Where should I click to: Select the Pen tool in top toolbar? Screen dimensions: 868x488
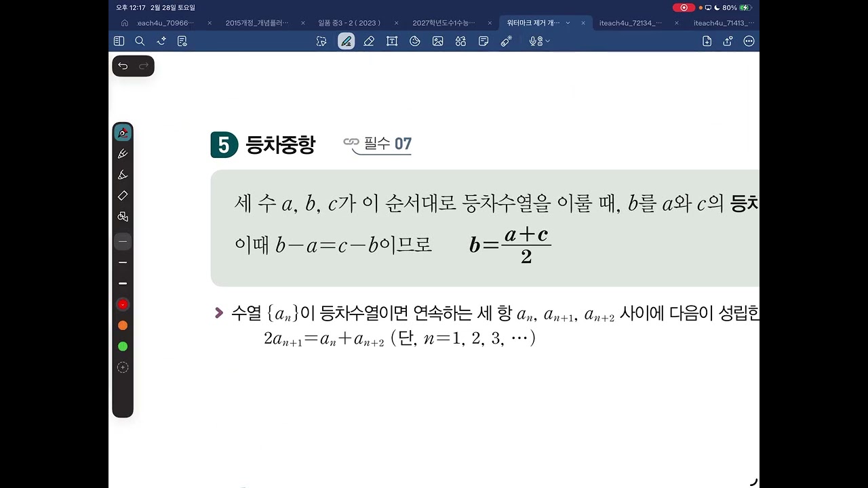[x=347, y=41]
